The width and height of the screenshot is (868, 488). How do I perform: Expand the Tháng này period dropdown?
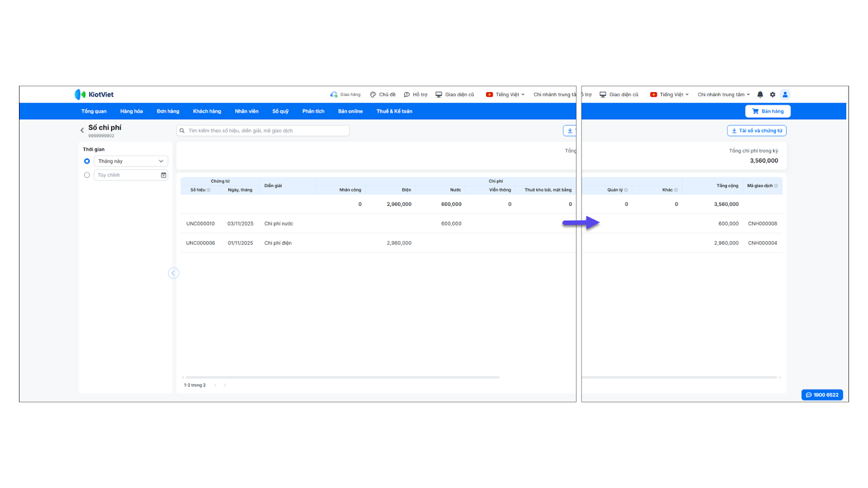131,161
